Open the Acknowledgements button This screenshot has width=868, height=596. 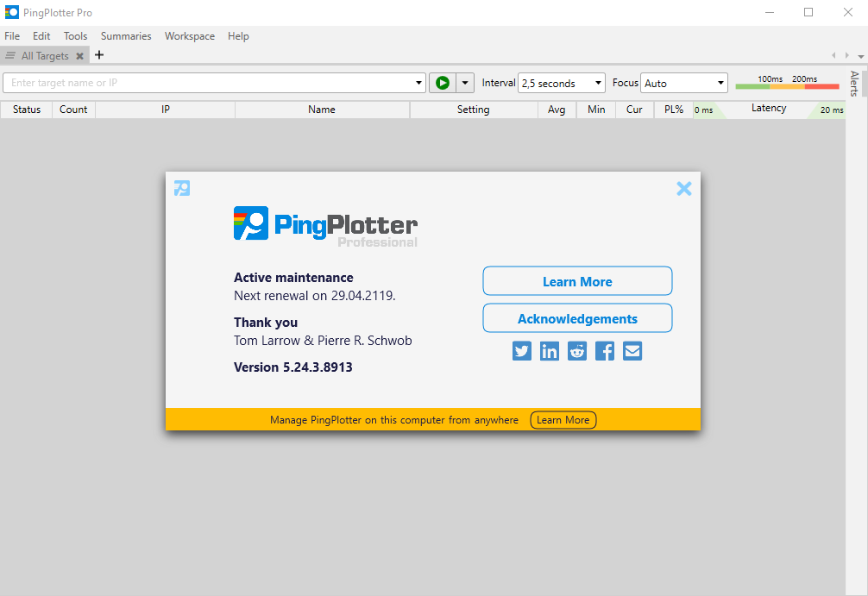click(x=577, y=318)
